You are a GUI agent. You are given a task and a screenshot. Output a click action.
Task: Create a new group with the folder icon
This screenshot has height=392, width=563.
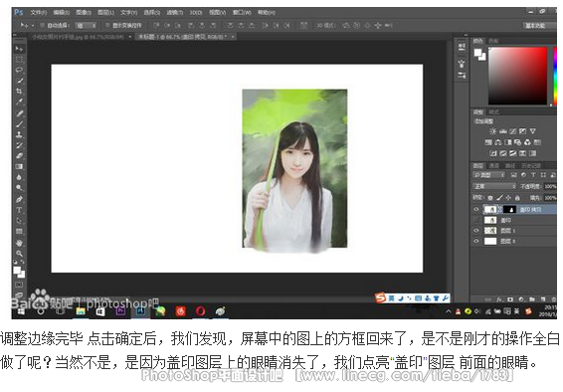point(532,299)
